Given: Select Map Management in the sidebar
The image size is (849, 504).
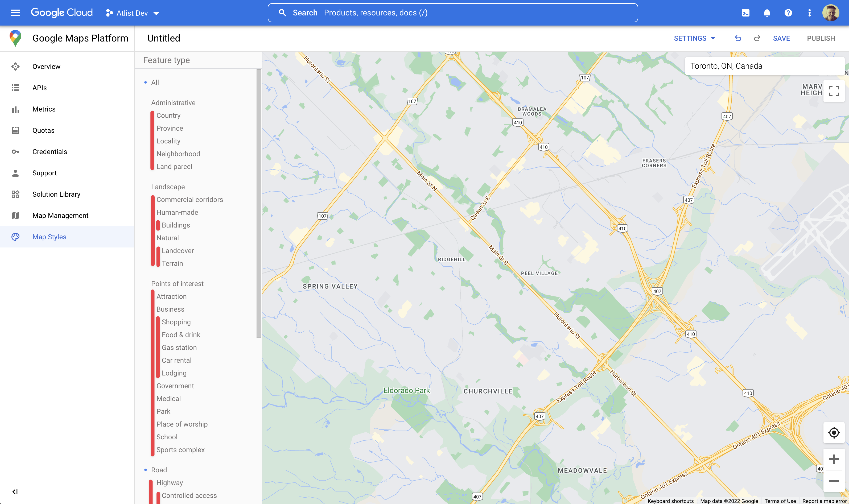Looking at the screenshot, I should point(60,215).
